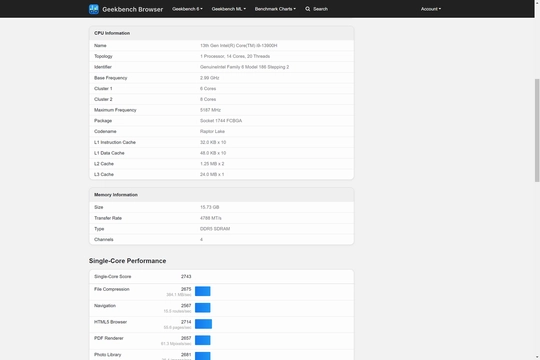Click the blue HTML5 Browser score bar

(203, 324)
